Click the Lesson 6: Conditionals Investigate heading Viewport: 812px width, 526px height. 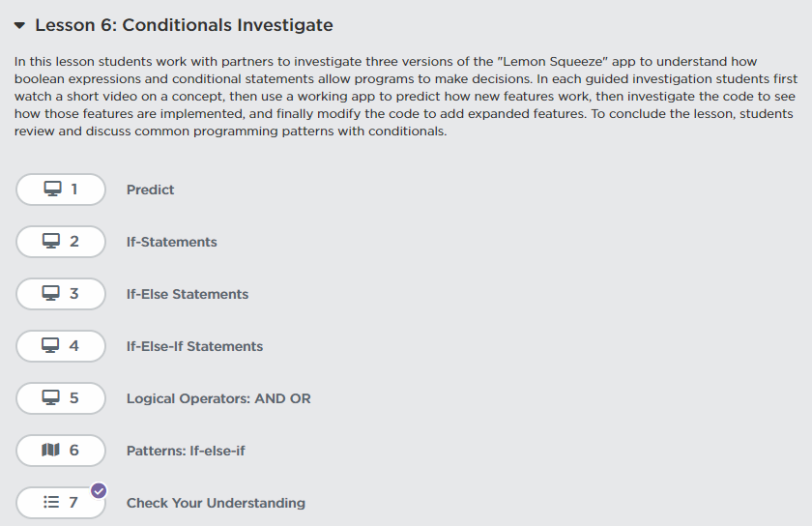tap(184, 25)
